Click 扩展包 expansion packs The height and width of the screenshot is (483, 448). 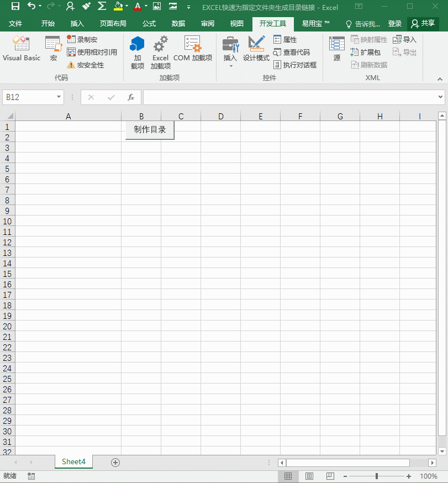(366, 53)
